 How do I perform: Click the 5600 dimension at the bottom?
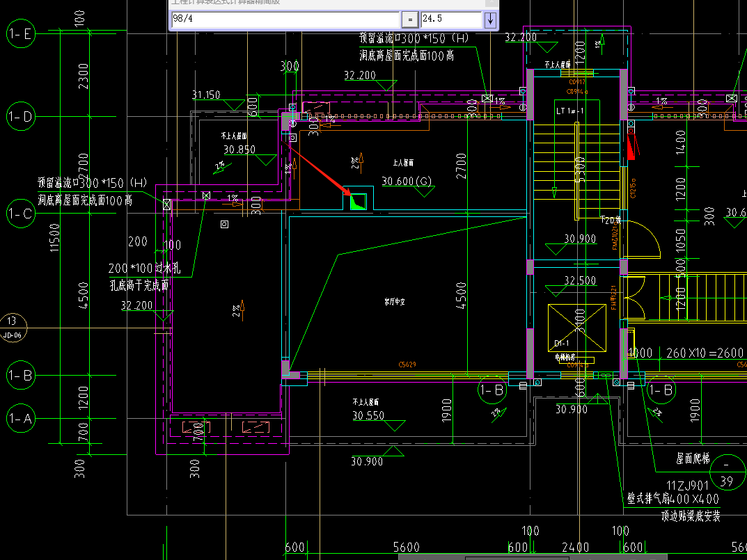tap(407, 547)
